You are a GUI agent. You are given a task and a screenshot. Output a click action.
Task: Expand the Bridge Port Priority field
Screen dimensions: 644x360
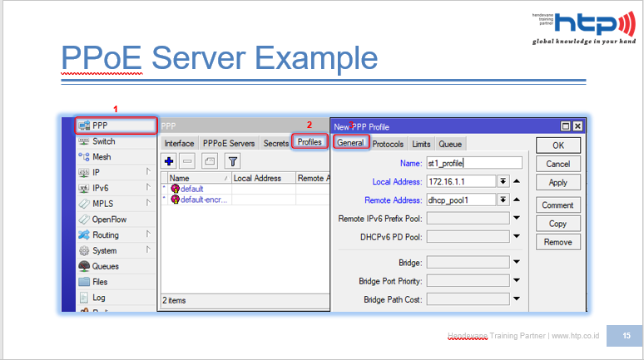point(517,280)
